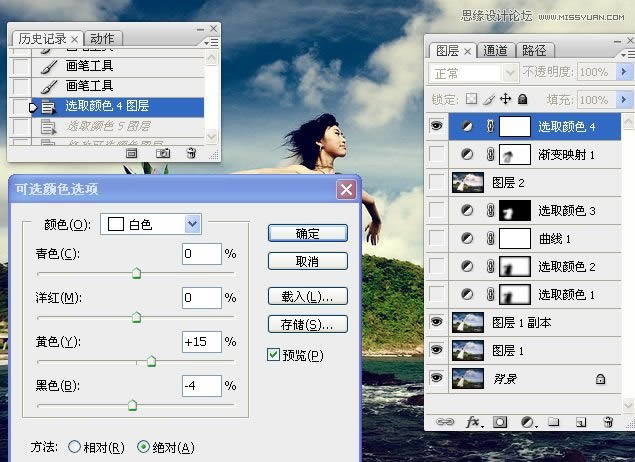
Task: Open new adjustment layer icon menu
Action: 528,422
